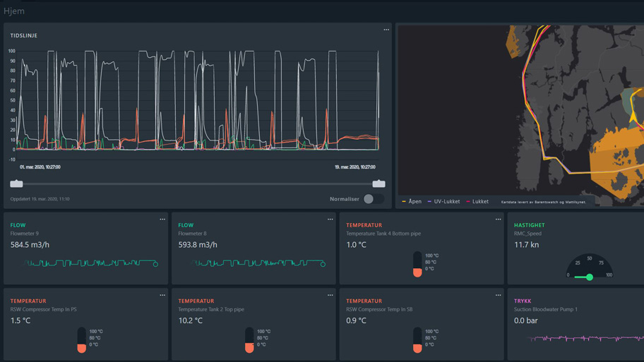
Task: Click the Flowmeter 9 sparkline chart
Action: pyautogui.click(x=90, y=263)
